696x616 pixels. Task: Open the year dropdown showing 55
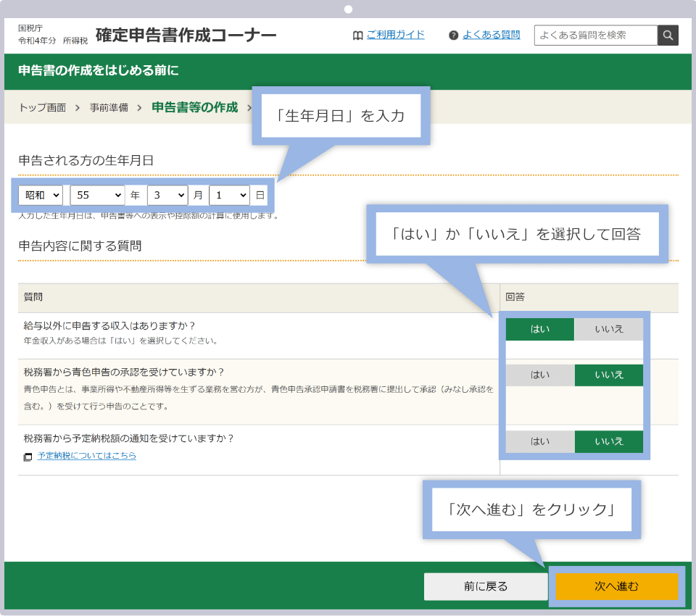coord(97,195)
